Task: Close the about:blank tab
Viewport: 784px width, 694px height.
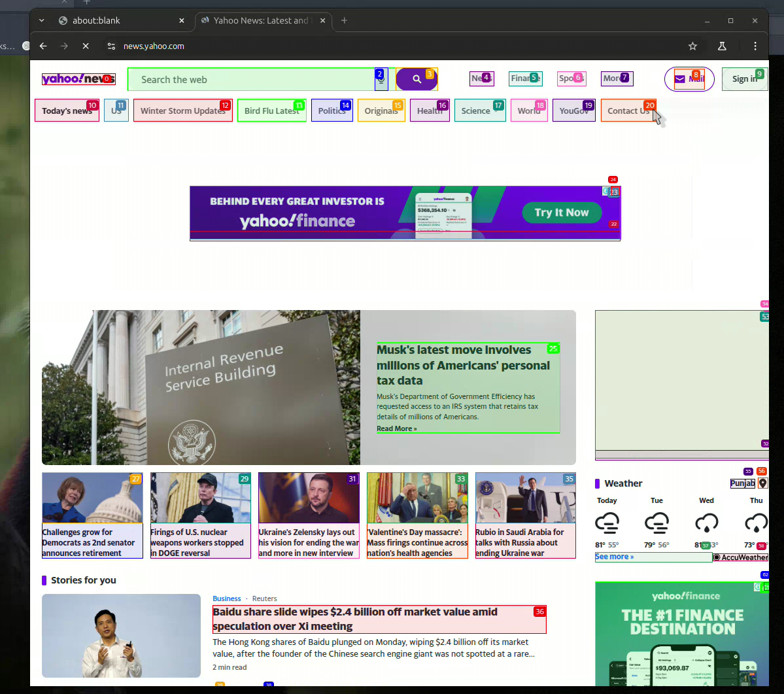Action: [182, 20]
